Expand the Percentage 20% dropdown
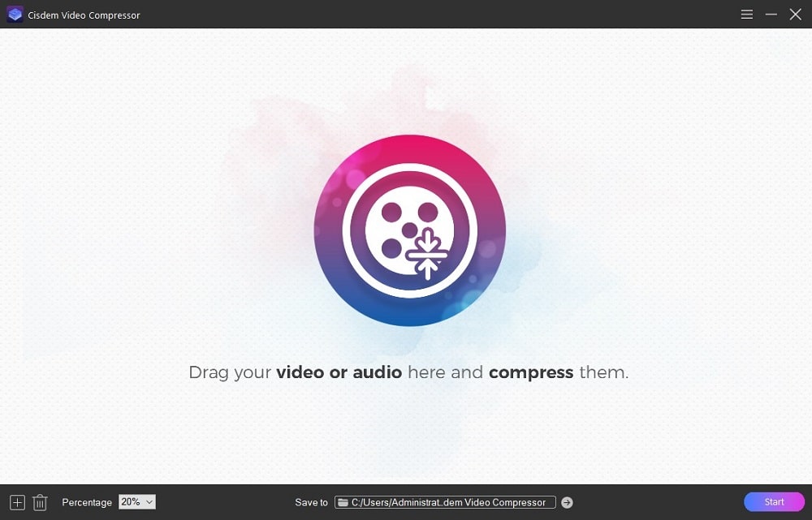 136,502
